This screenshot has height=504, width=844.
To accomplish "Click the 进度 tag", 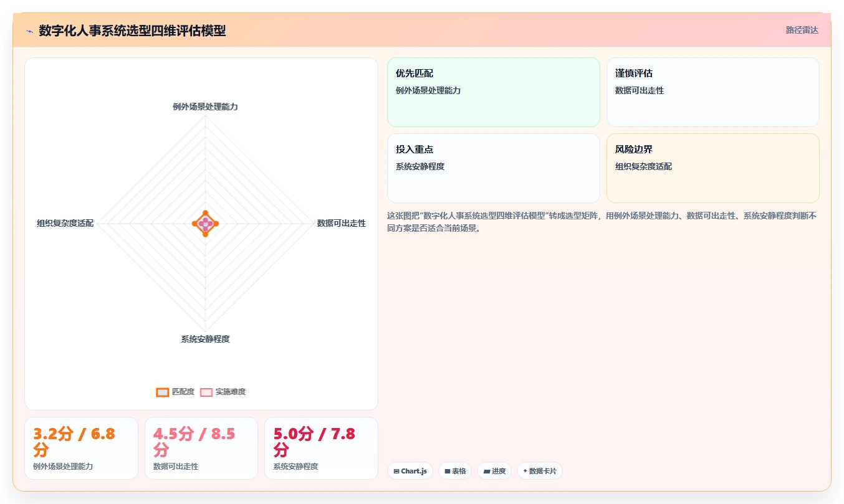I will 494,471.
